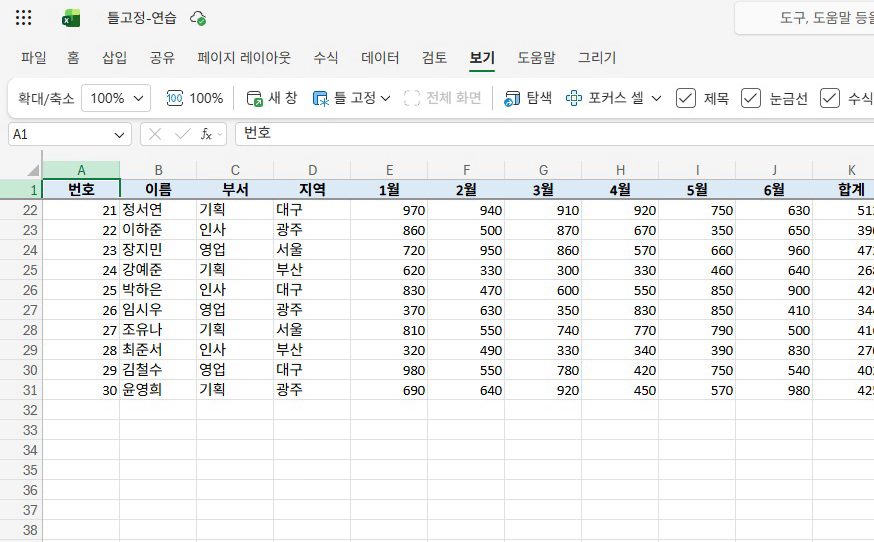Switch to the 삽입 tab
Screen dimensions: 874x542
point(114,57)
